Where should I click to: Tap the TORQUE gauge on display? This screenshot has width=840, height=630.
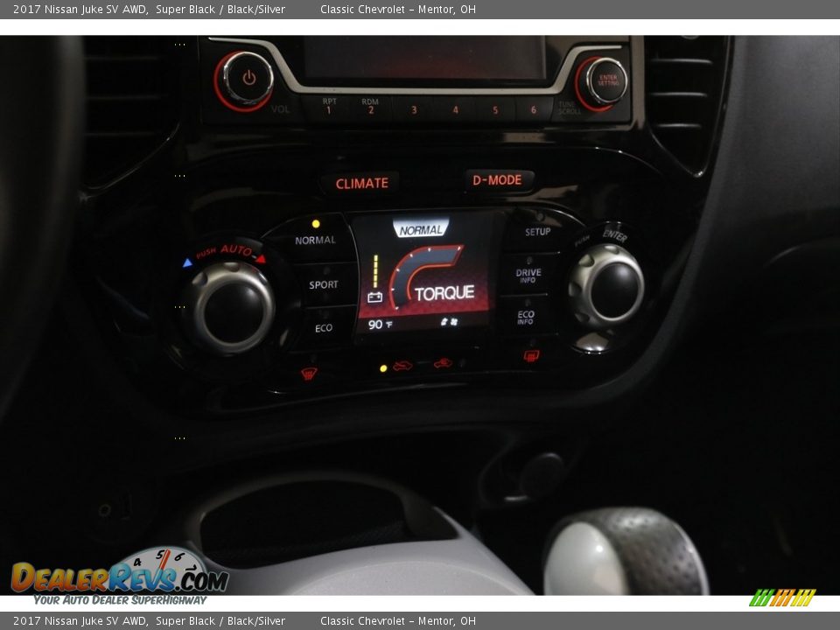point(433,277)
